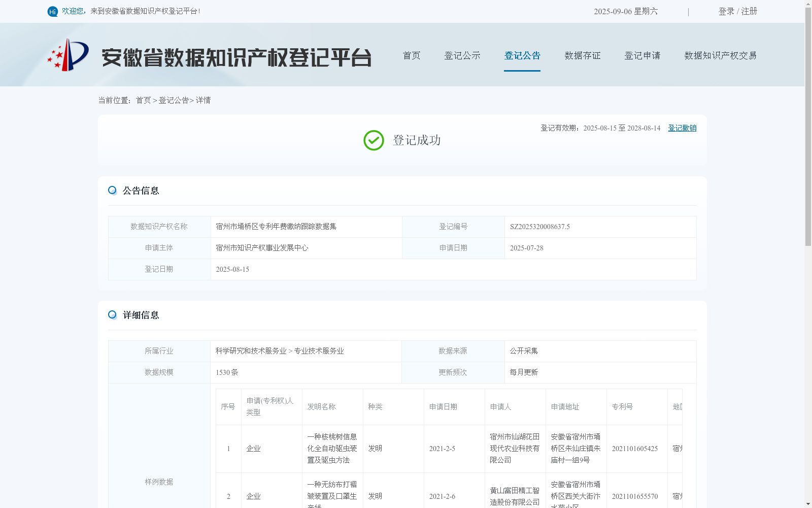Click applicant 宿州市仙湖花田现代农业科技有限公司
The width and height of the screenshot is (812, 508).
click(x=515, y=449)
